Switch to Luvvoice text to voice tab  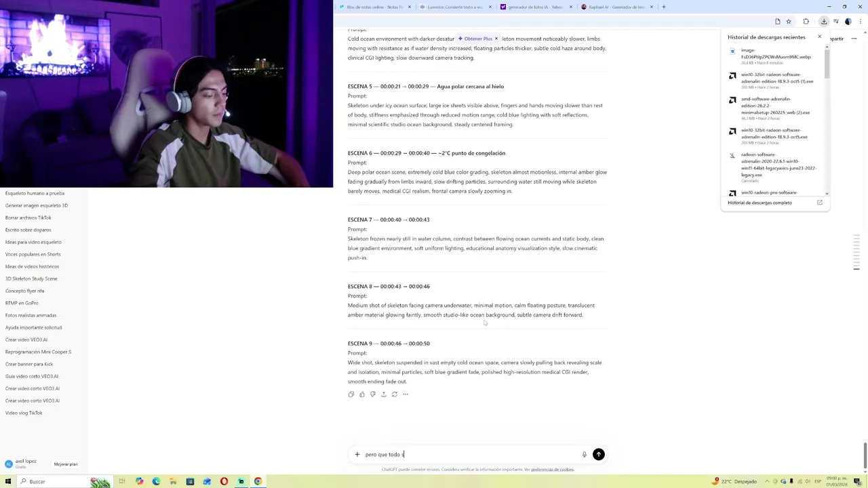click(455, 7)
